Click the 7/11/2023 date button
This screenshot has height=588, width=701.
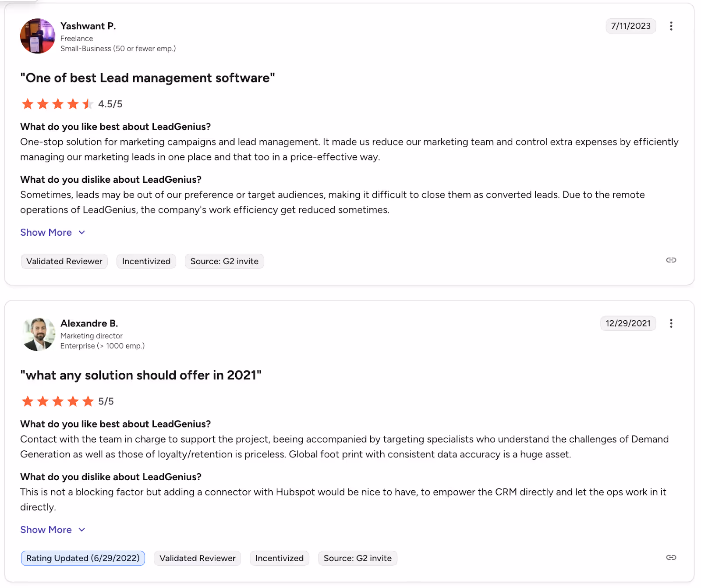tap(630, 26)
